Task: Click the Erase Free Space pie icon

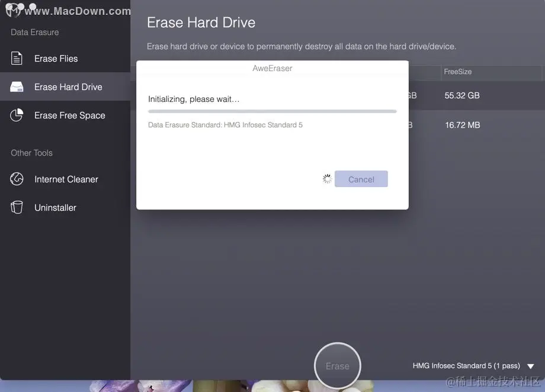Action: [x=17, y=115]
